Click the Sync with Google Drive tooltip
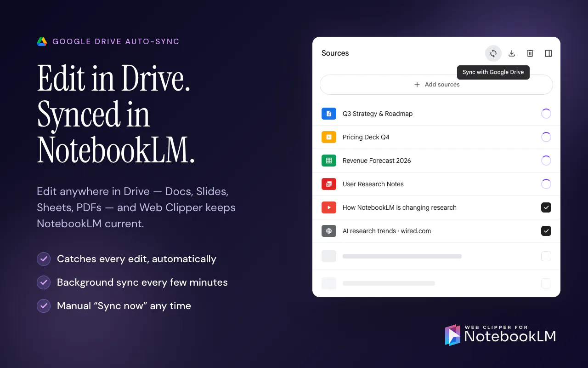 pos(493,72)
